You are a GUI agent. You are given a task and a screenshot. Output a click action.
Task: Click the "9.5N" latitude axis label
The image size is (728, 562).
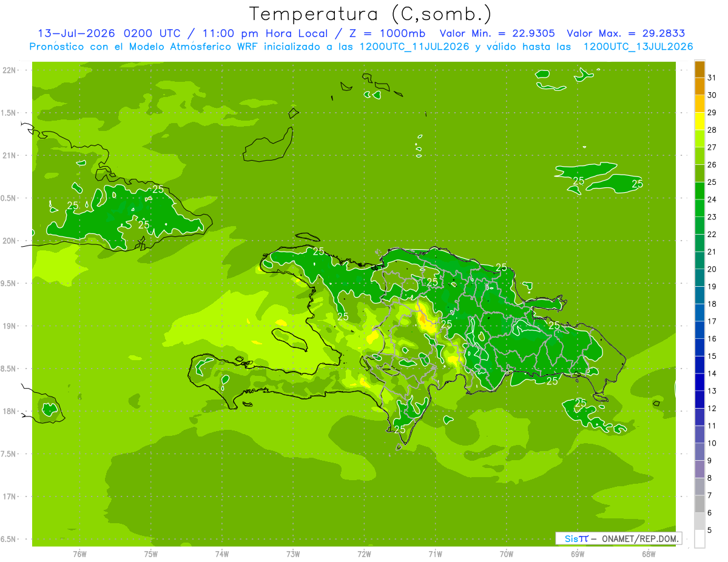(9, 283)
